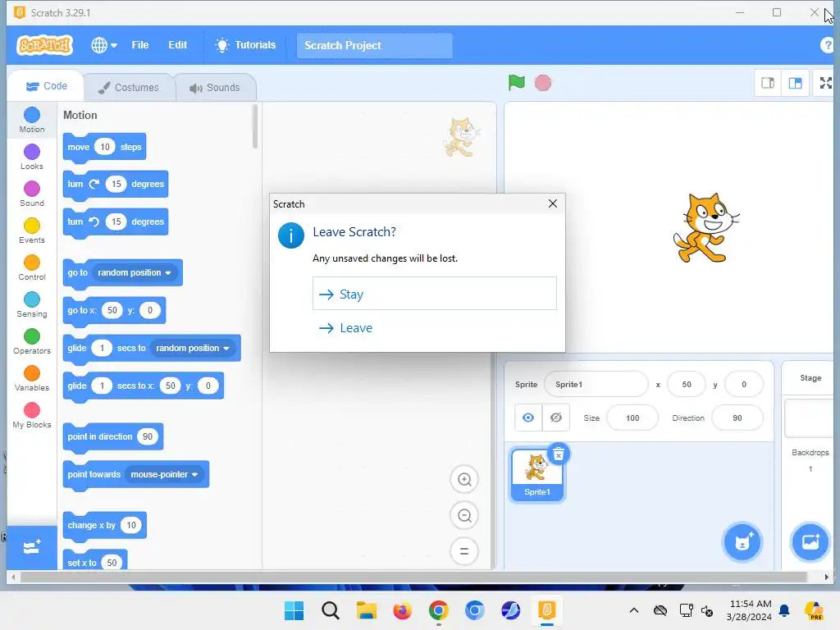This screenshot has height=630, width=840.
Task: Click the x value in go to x block
Action: point(112,310)
